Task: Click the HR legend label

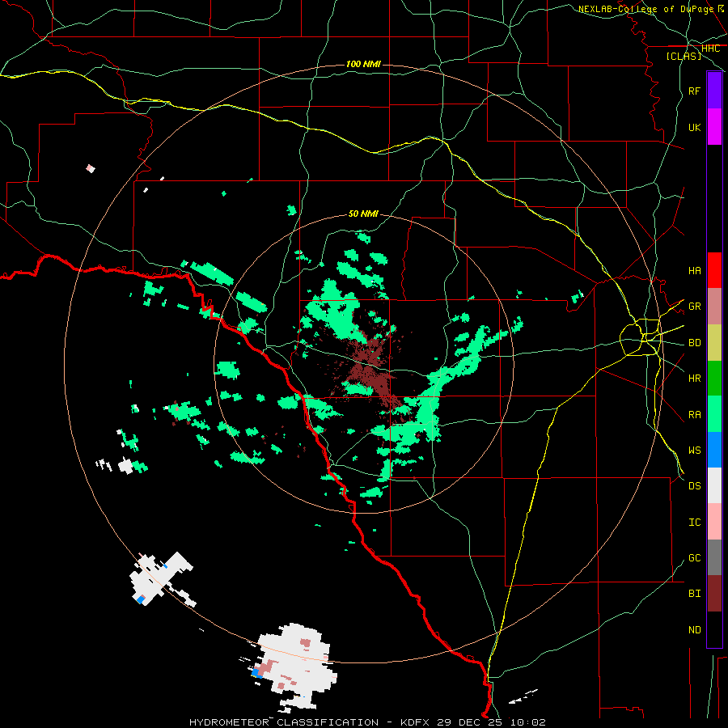Action: (694, 379)
